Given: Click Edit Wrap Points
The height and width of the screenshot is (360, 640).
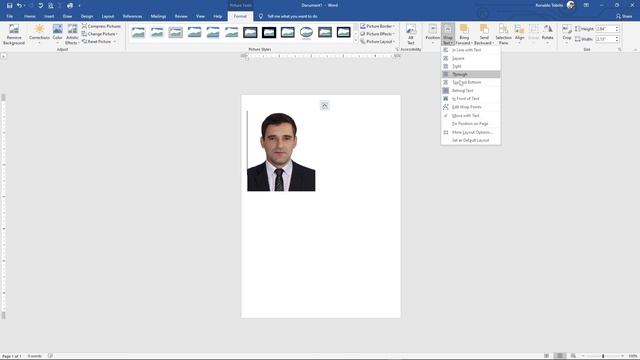Looking at the screenshot, I should coord(471,107).
